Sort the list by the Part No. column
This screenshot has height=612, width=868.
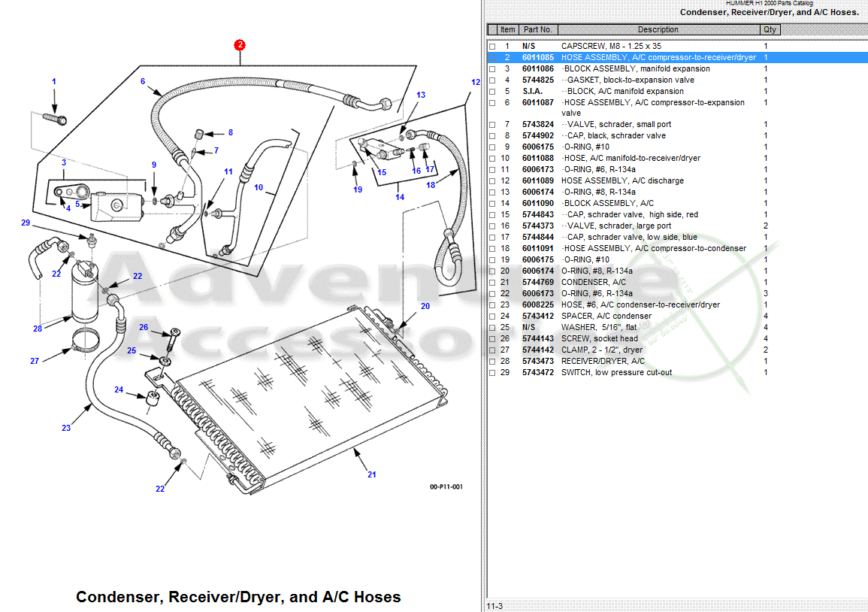(x=538, y=29)
